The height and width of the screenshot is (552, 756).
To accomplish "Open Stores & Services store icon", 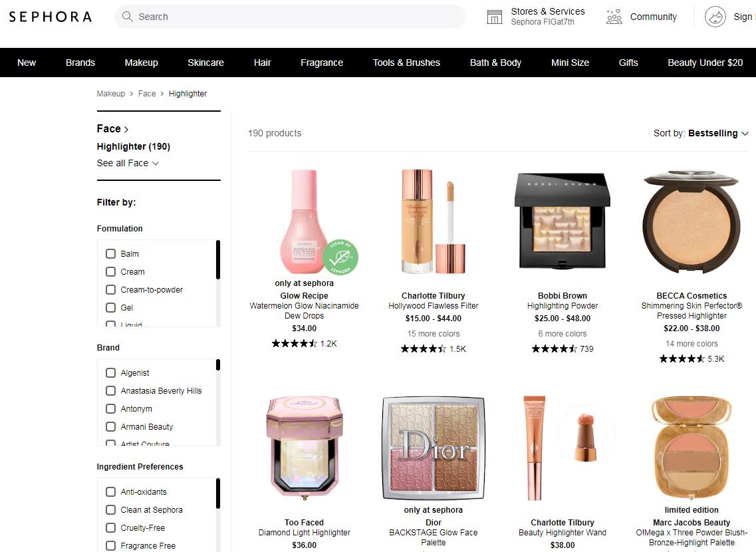I will 495,17.
